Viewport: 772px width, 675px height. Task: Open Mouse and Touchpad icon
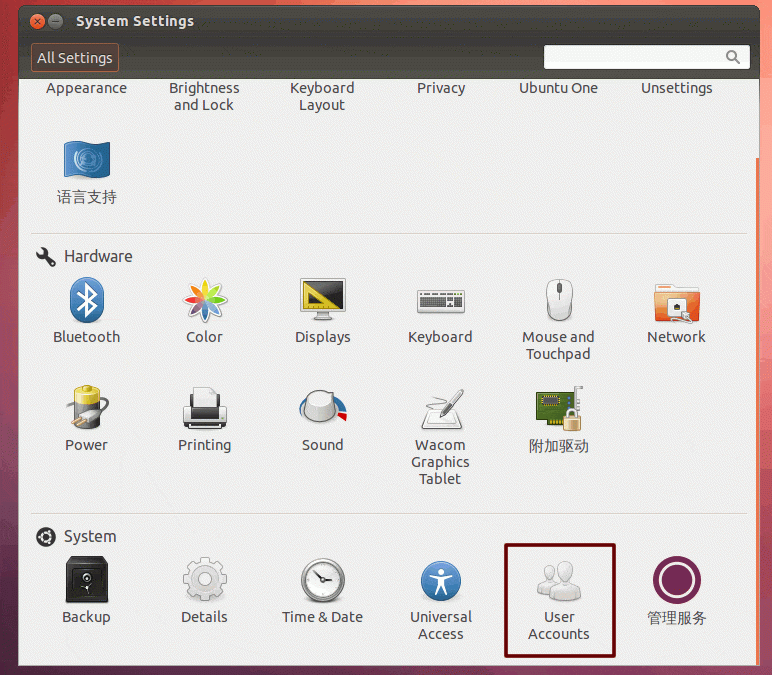559,300
